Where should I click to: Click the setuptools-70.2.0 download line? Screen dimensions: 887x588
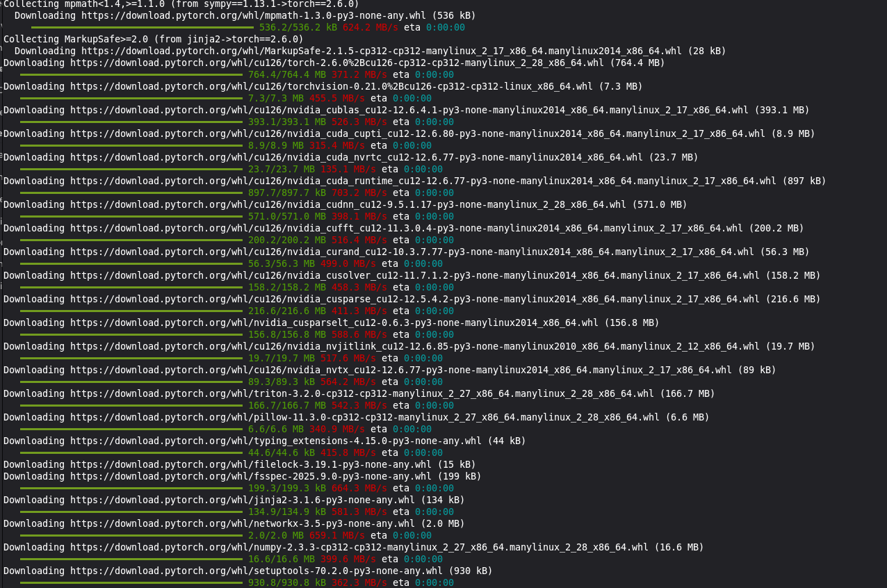click(x=248, y=571)
